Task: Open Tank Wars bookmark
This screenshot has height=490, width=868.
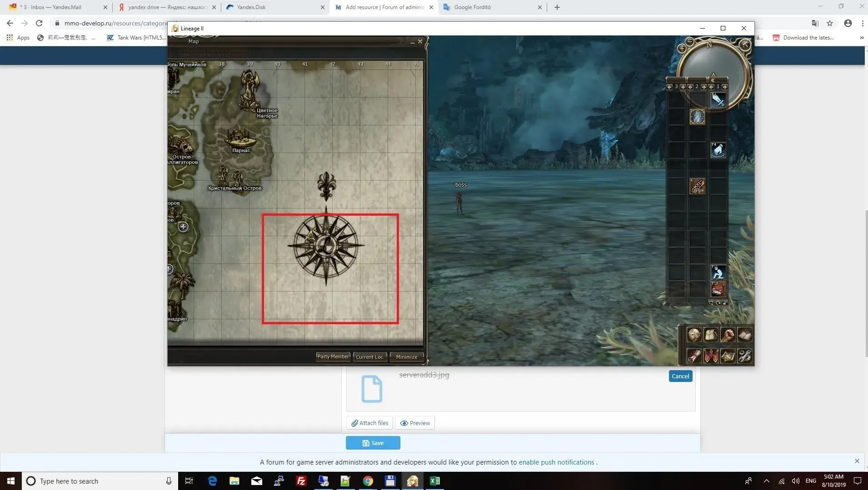Action: click(x=136, y=38)
